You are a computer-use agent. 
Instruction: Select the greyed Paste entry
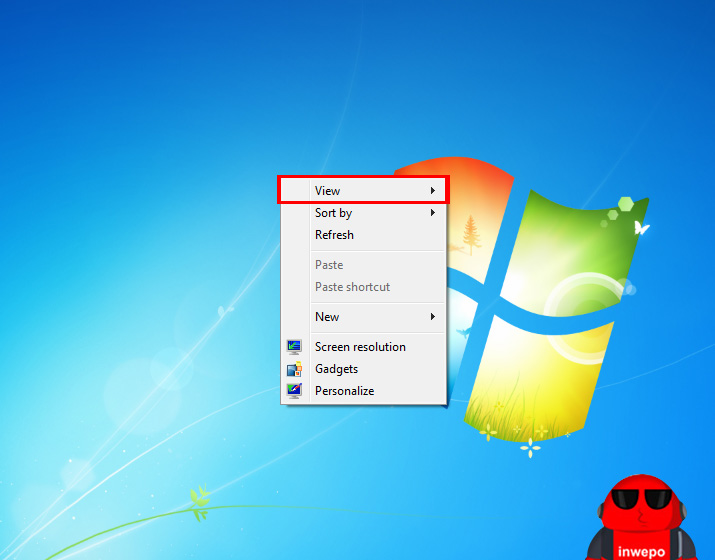click(363, 265)
